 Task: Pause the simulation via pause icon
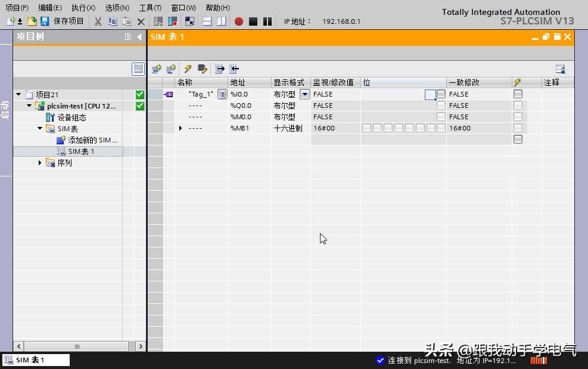click(267, 21)
